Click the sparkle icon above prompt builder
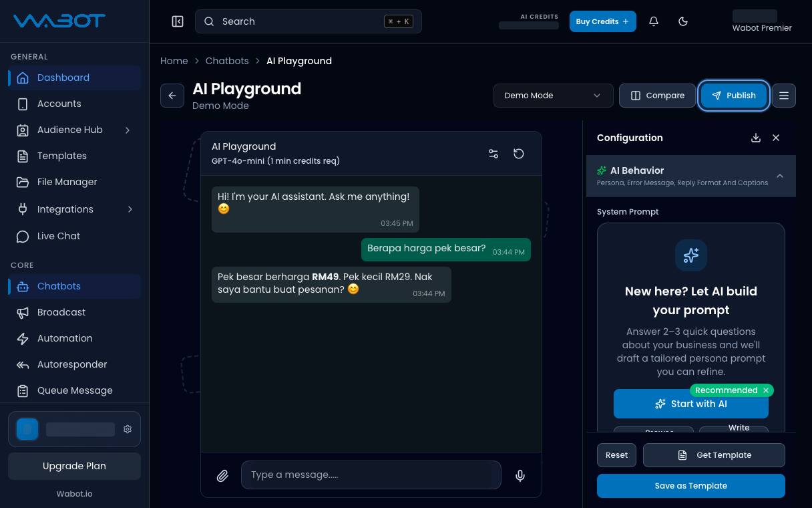This screenshot has width=812, height=508. 691,255
